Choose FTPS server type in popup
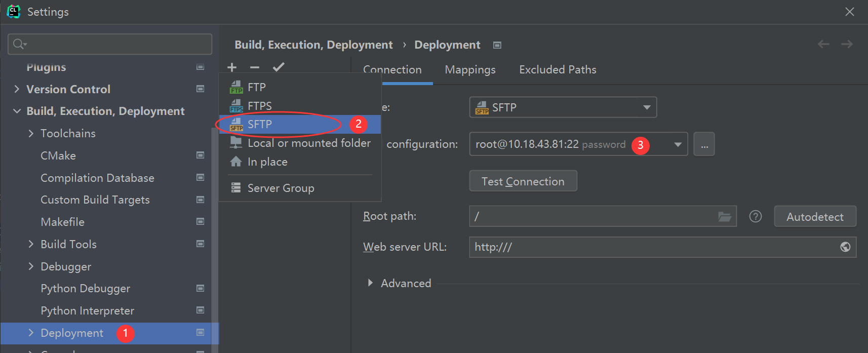 coord(260,106)
